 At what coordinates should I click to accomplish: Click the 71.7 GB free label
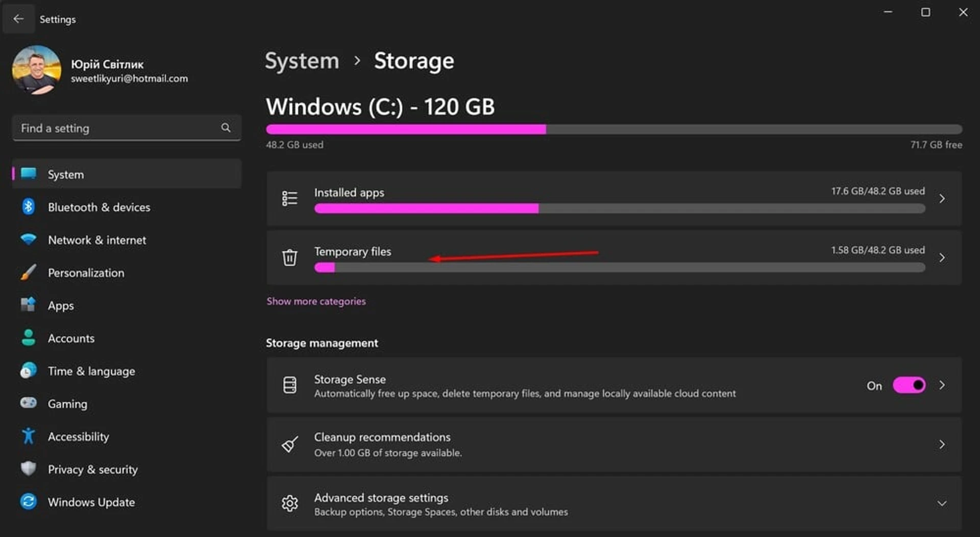click(936, 144)
